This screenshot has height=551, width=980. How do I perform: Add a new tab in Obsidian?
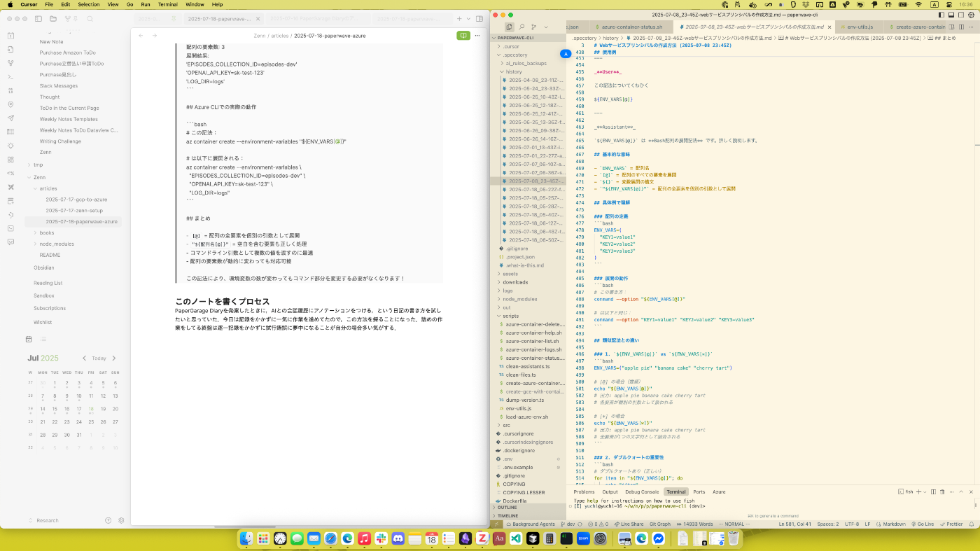click(x=459, y=19)
